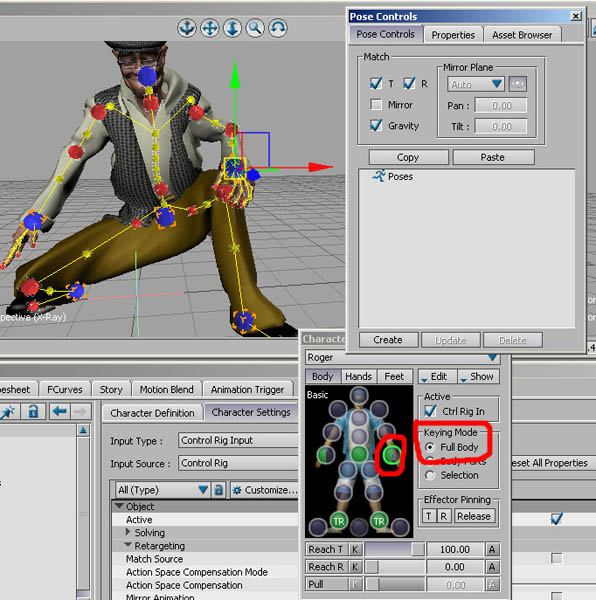Open the Show dropdown menu
The image size is (596, 600).
479,377
